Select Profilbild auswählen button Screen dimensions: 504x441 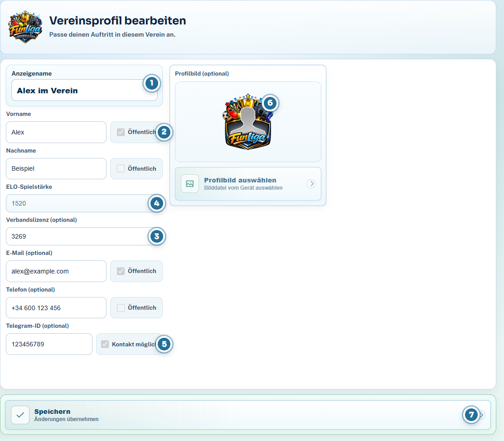coord(248,184)
